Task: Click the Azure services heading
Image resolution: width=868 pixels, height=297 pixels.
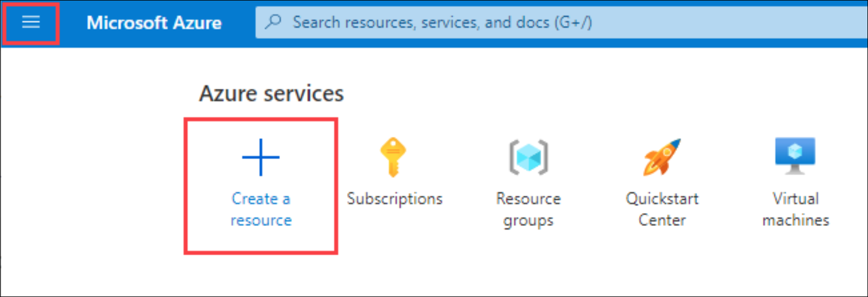Action: pos(271,93)
